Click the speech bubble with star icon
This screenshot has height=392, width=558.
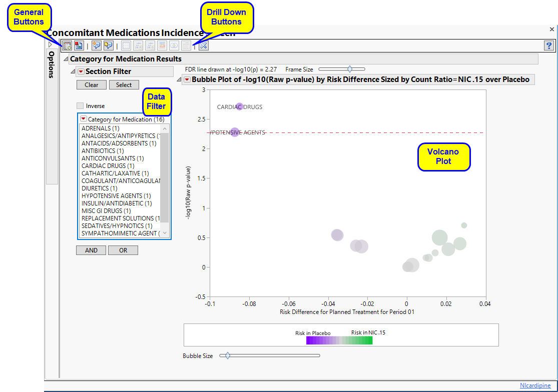point(97,45)
